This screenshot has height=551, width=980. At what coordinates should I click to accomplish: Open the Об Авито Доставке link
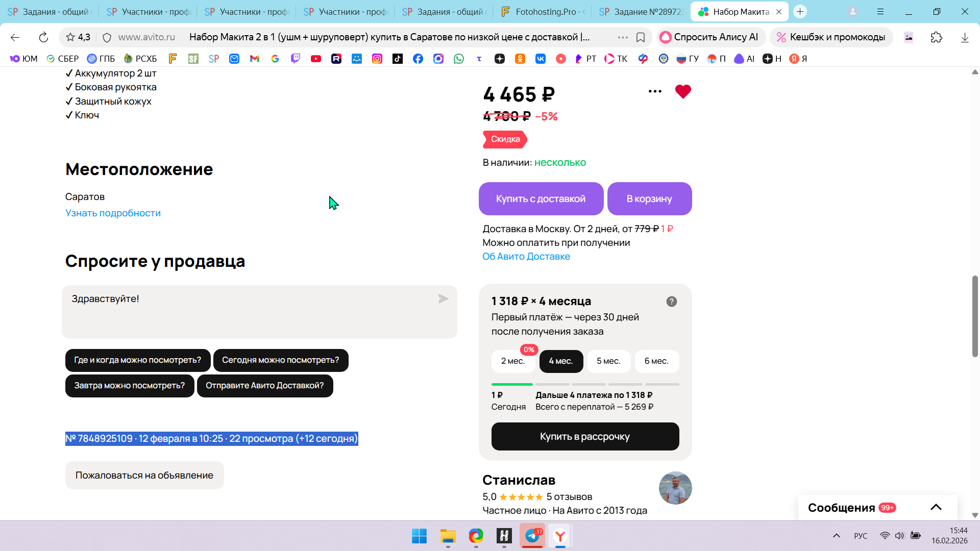526,257
